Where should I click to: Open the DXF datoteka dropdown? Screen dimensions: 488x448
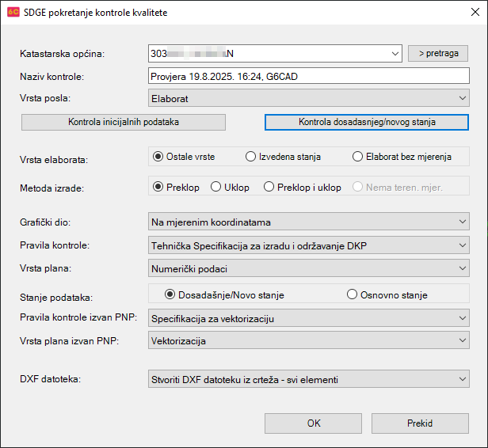(x=309, y=379)
